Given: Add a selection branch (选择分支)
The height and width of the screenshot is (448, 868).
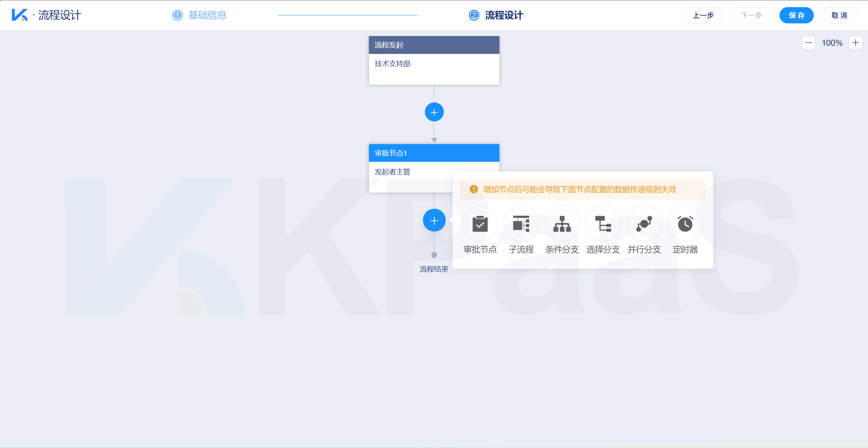Looking at the screenshot, I should point(603,224).
